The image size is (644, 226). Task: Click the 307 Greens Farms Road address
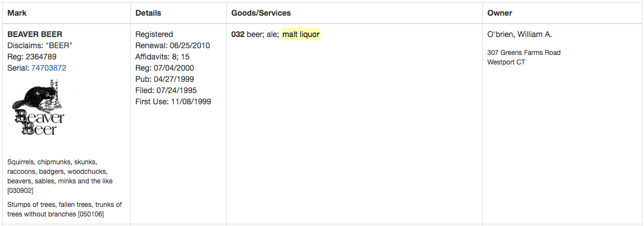click(x=524, y=53)
